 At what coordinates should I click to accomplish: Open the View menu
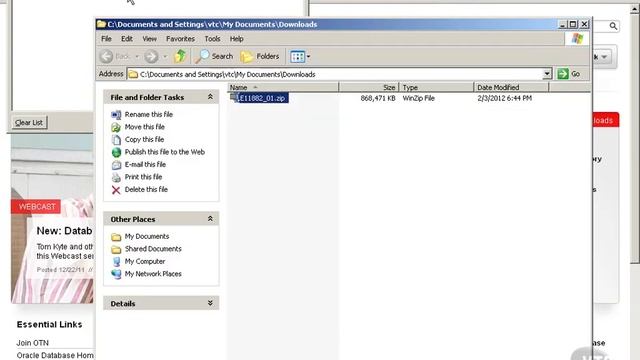pos(149,39)
